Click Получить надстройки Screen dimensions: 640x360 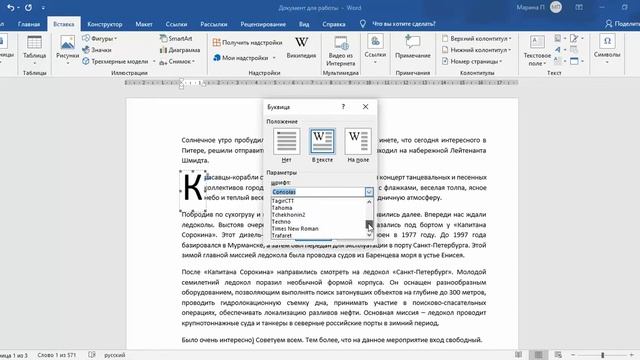click(x=247, y=42)
